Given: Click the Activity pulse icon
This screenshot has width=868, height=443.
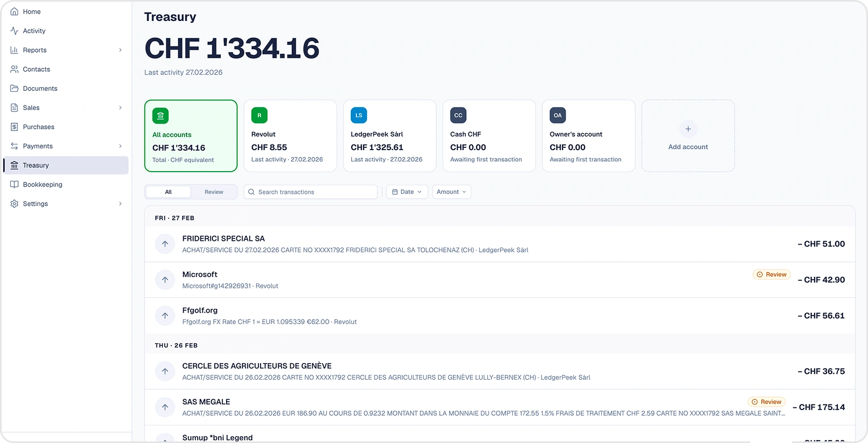Looking at the screenshot, I should pos(14,31).
